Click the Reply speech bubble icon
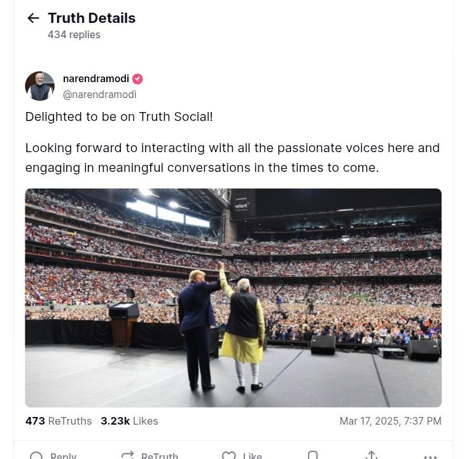 37,455
